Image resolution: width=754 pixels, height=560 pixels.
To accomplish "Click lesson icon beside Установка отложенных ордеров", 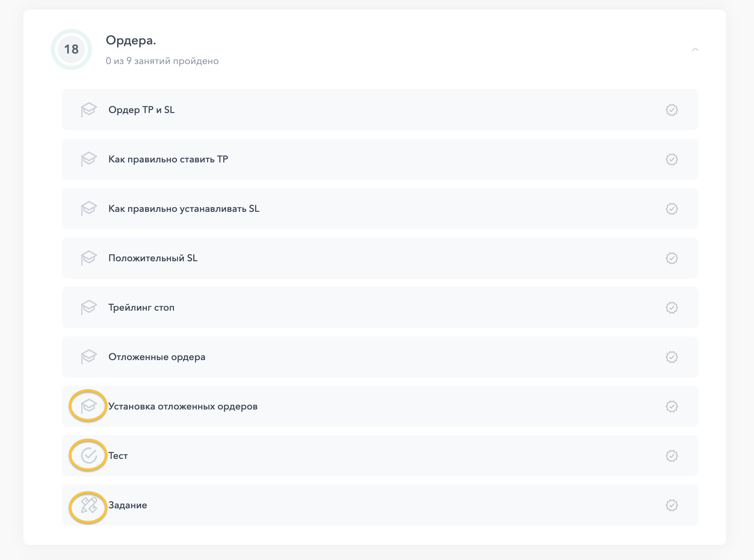I will 88,406.
